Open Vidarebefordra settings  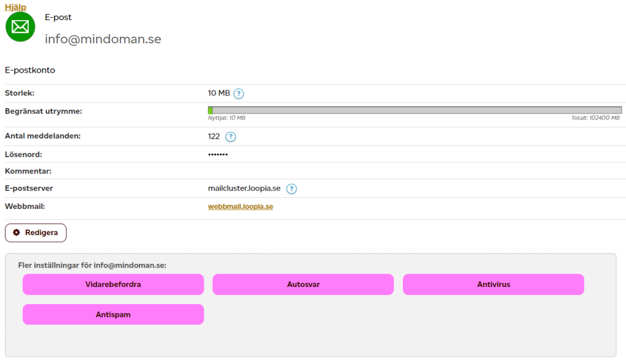click(113, 285)
